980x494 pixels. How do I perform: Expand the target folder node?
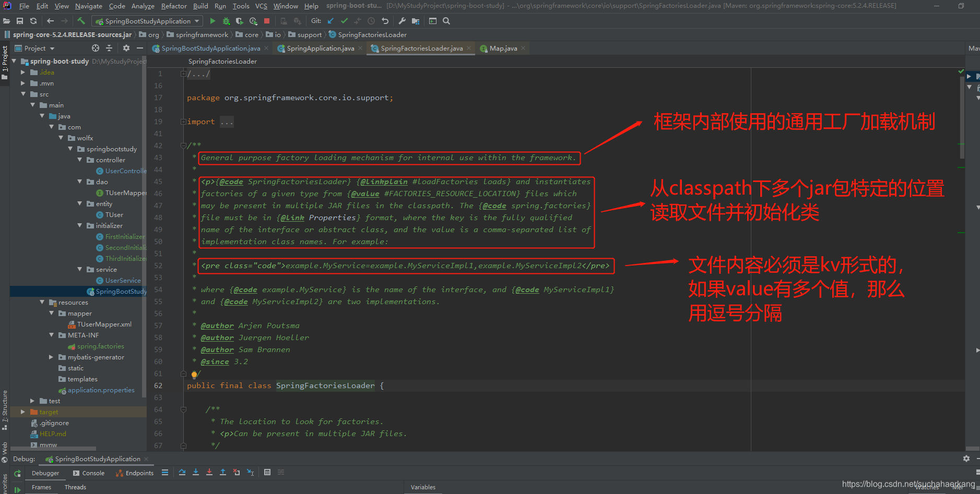tap(23, 412)
